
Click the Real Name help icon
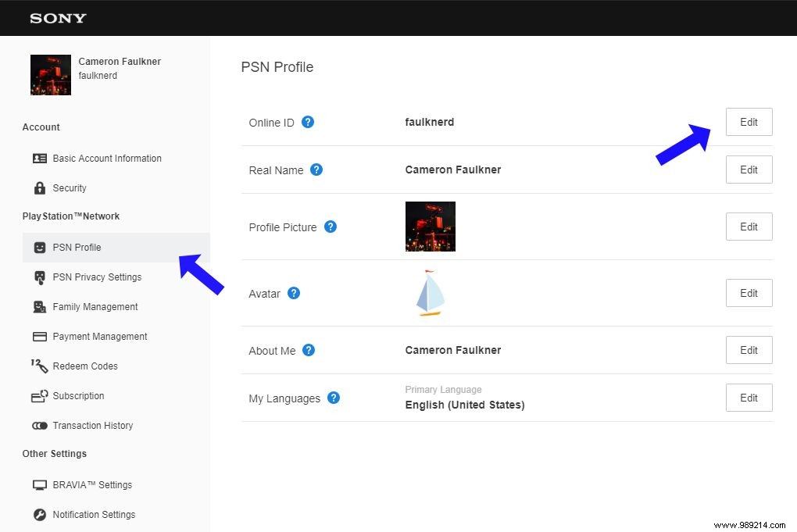tap(316, 170)
